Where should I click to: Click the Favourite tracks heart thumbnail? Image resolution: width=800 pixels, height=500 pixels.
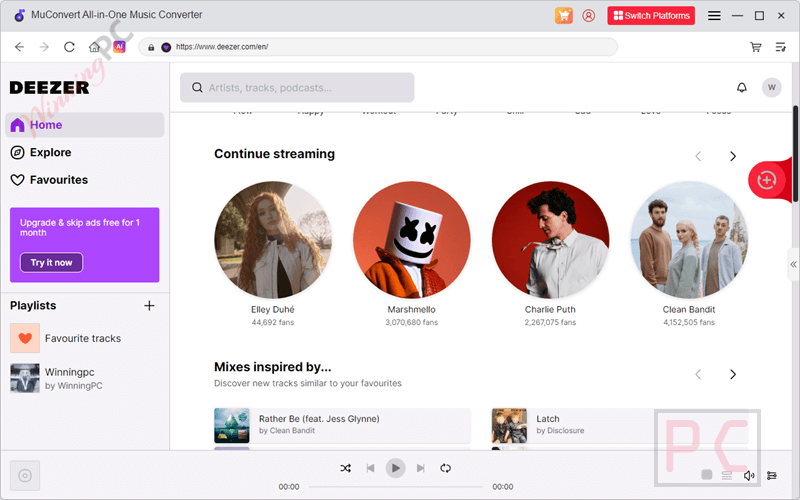click(x=25, y=338)
